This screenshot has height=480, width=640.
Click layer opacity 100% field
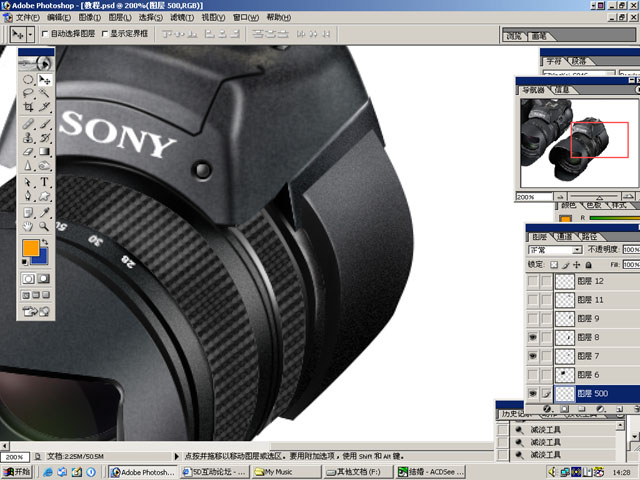pos(631,249)
